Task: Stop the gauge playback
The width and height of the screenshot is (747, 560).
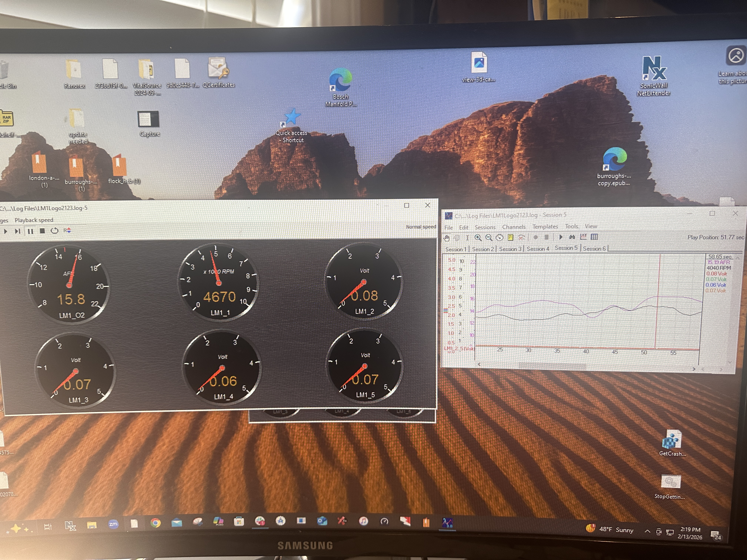Action: pyautogui.click(x=42, y=231)
